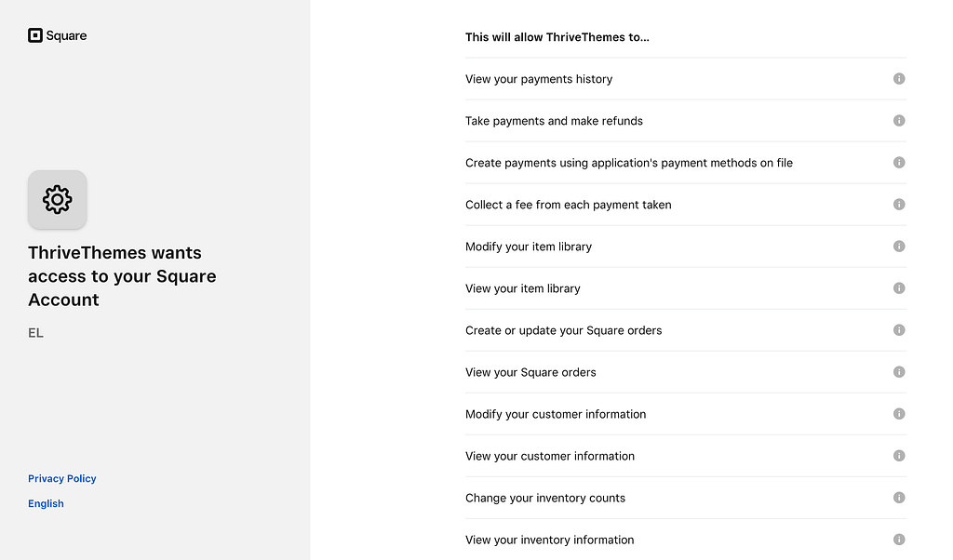This screenshot has width=953, height=560.
Task: Change language via the English link
Action: [46, 504]
